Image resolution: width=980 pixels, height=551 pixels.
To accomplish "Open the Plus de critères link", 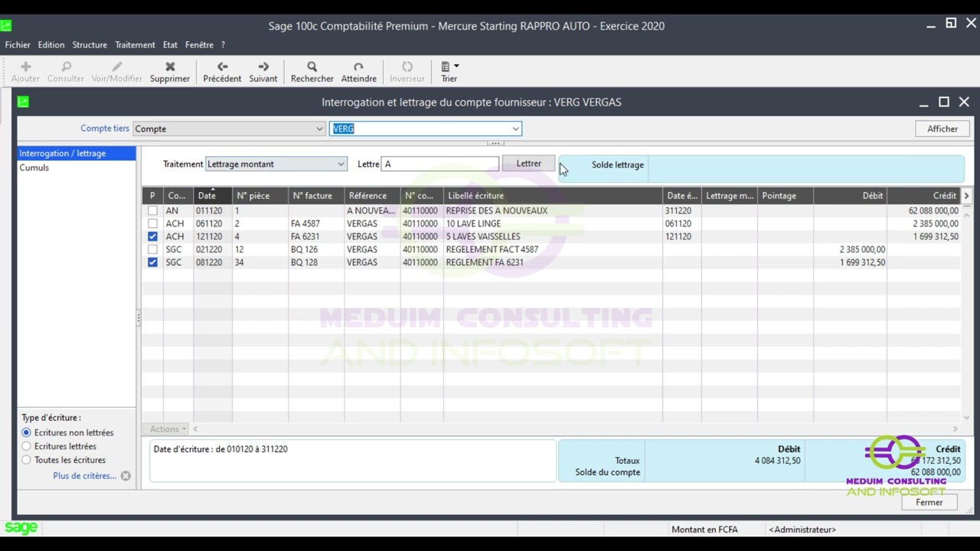I will [84, 476].
